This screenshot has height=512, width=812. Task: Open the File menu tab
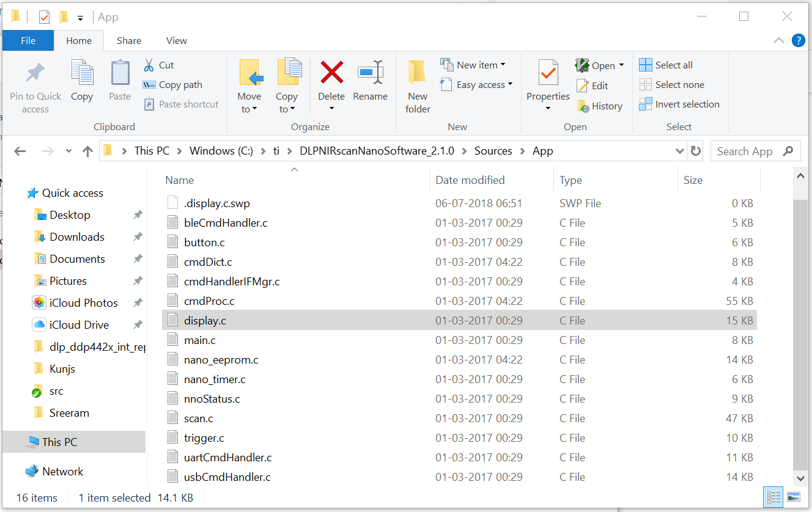coord(28,40)
